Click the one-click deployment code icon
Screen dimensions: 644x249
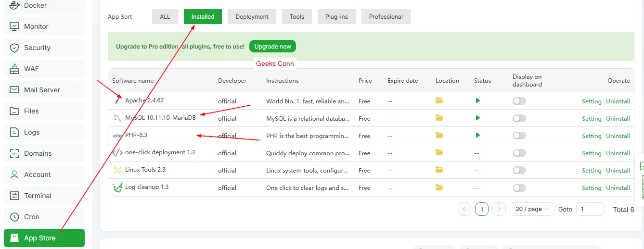click(117, 153)
